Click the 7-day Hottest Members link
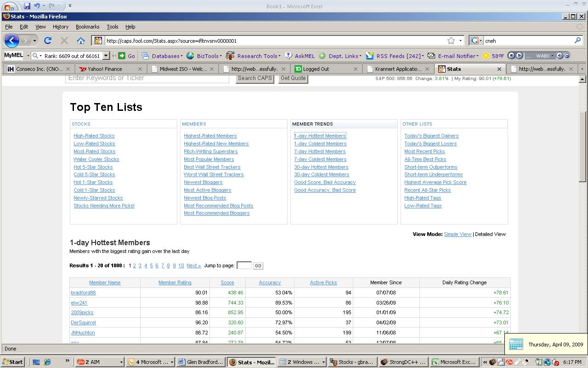Viewport: 588px width, 368px height. tap(320, 151)
